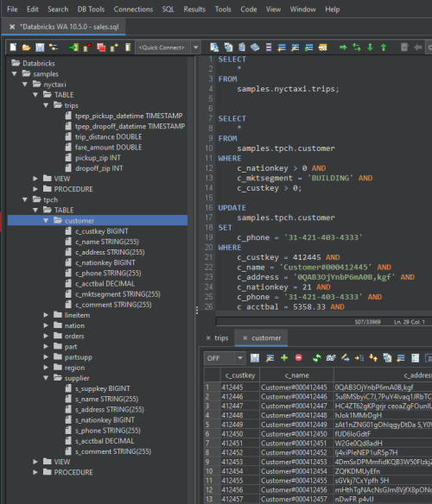Click editor line 16 'UPDATE' keyword
This screenshot has width=432, height=504.
click(x=232, y=208)
